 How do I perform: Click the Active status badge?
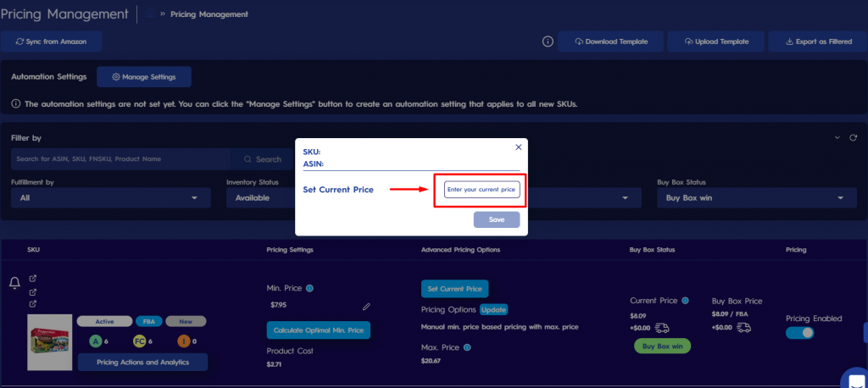104,322
